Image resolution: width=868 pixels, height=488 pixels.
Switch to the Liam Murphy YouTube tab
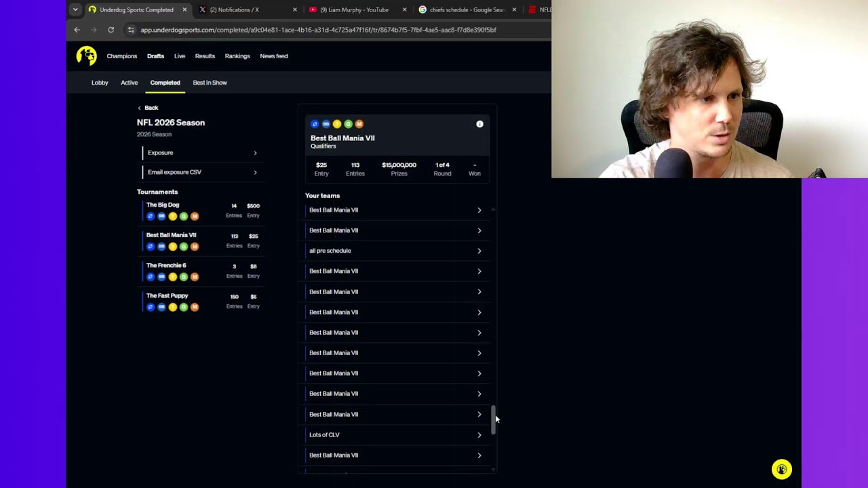click(x=358, y=9)
